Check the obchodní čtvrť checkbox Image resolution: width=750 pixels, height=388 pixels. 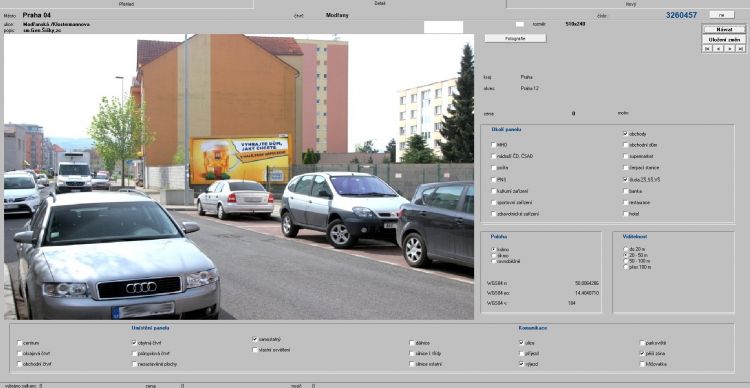point(20,364)
